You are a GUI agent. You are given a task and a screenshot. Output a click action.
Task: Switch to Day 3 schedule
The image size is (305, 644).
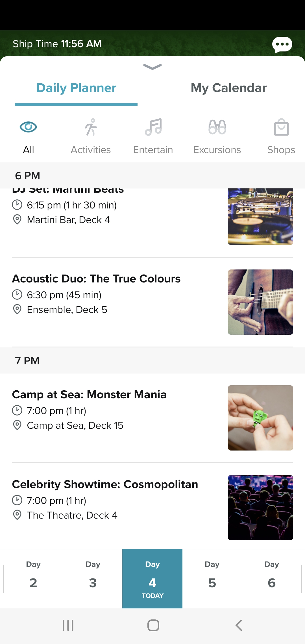click(93, 578)
